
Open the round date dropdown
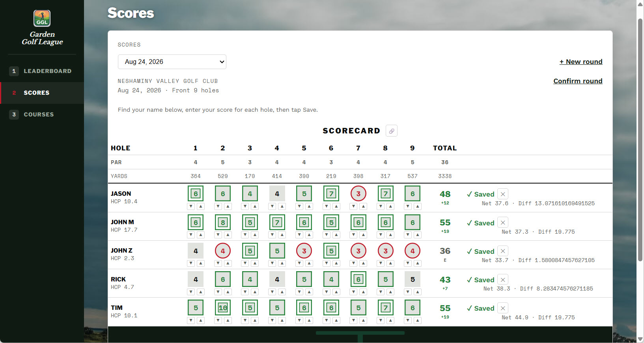(x=172, y=62)
